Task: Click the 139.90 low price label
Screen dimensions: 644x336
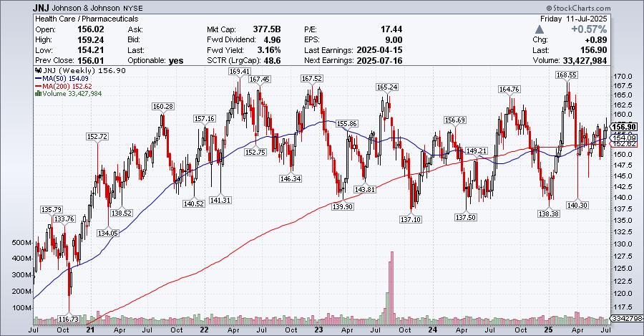Action: 343,206
